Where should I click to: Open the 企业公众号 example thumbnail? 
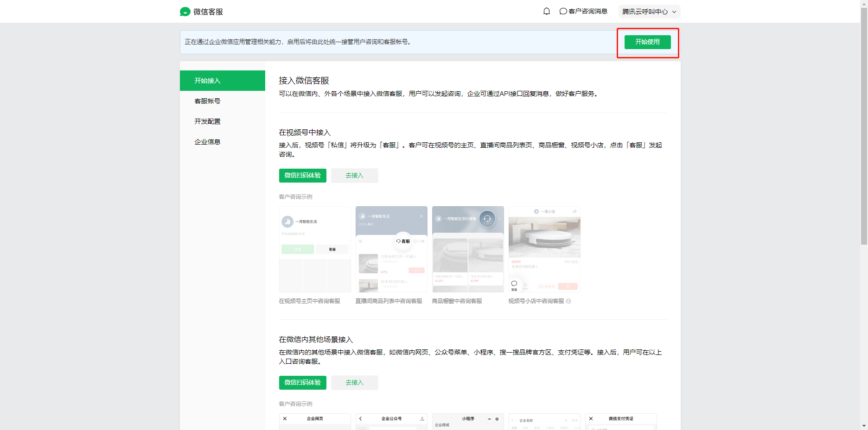pyautogui.click(x=391, y=422)
